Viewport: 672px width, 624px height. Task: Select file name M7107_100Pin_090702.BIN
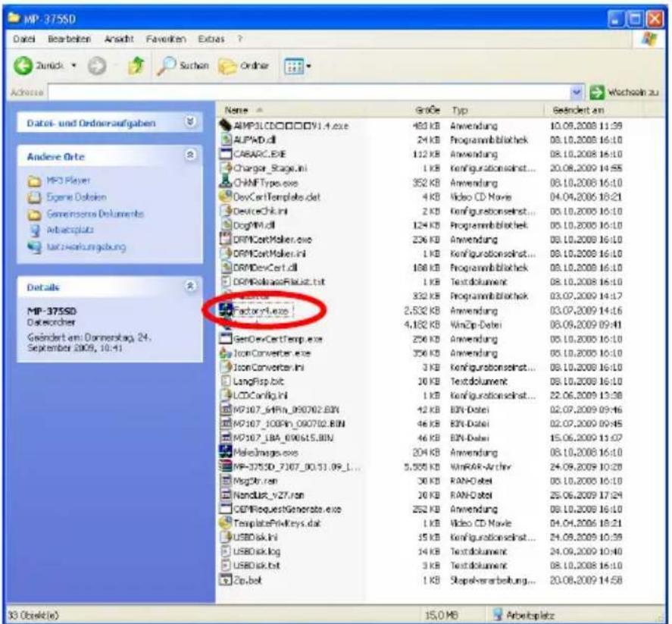click(289, 424)
